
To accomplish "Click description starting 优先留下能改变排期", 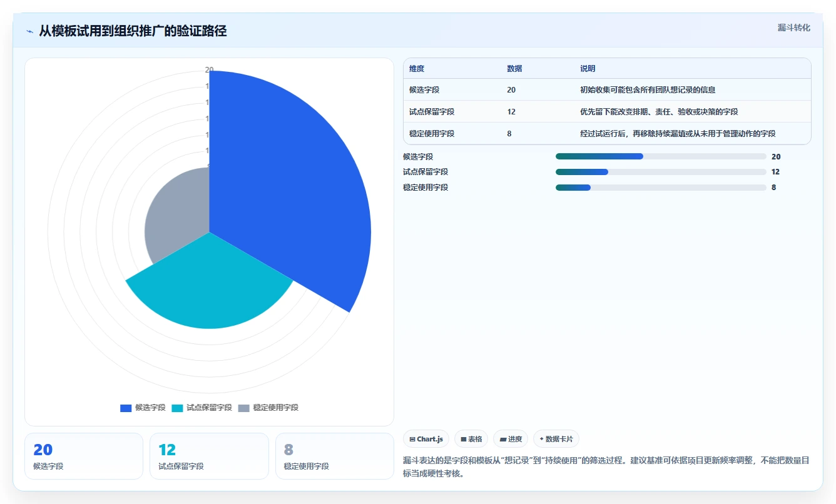I will [659, 112].
